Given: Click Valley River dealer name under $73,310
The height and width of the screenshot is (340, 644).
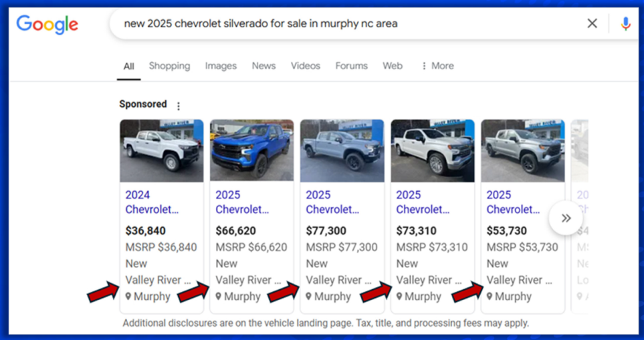Looking at the screenshot, I should [x=429, y=280].
